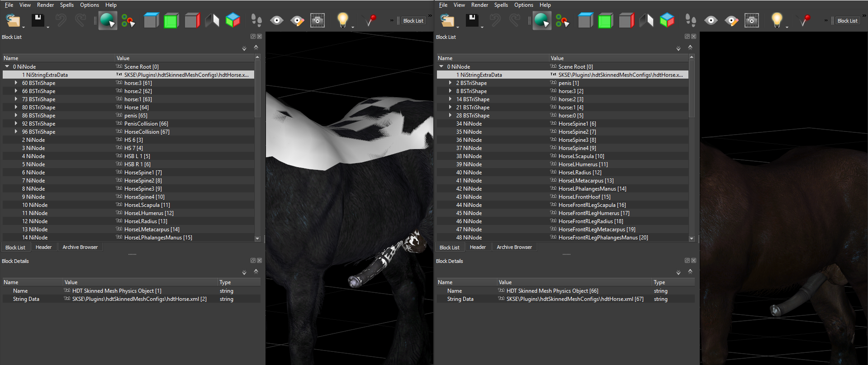868x365 pixels.
Task: Click Load file icon in left window
Action: [13, 20]
